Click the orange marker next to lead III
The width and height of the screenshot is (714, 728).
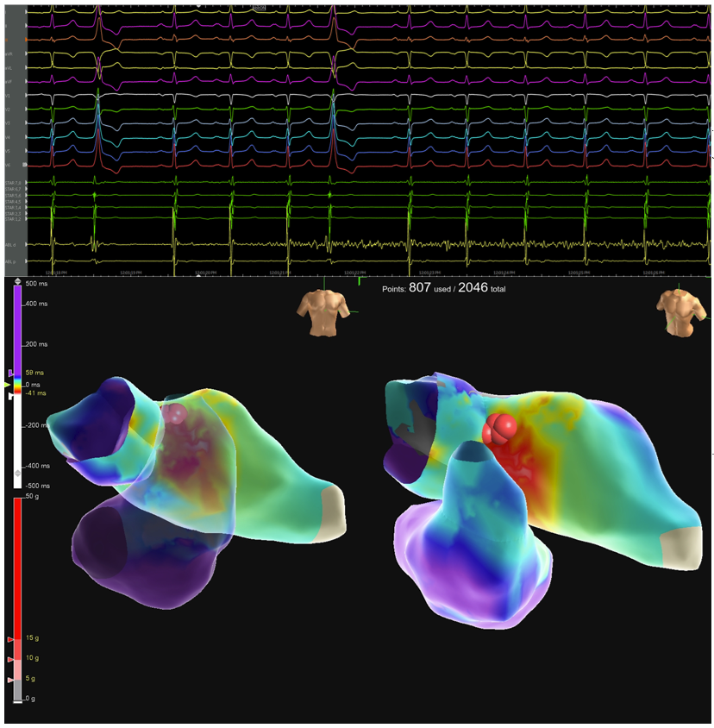[25, 38]
